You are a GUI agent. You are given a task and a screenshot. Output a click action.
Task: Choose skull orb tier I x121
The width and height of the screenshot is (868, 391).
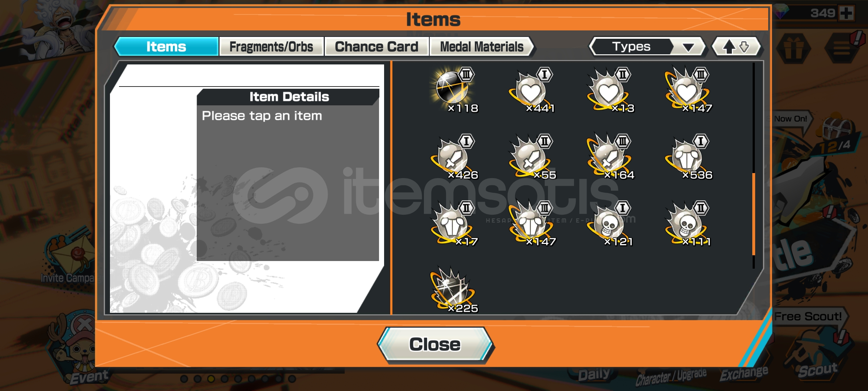pos(610,223)
